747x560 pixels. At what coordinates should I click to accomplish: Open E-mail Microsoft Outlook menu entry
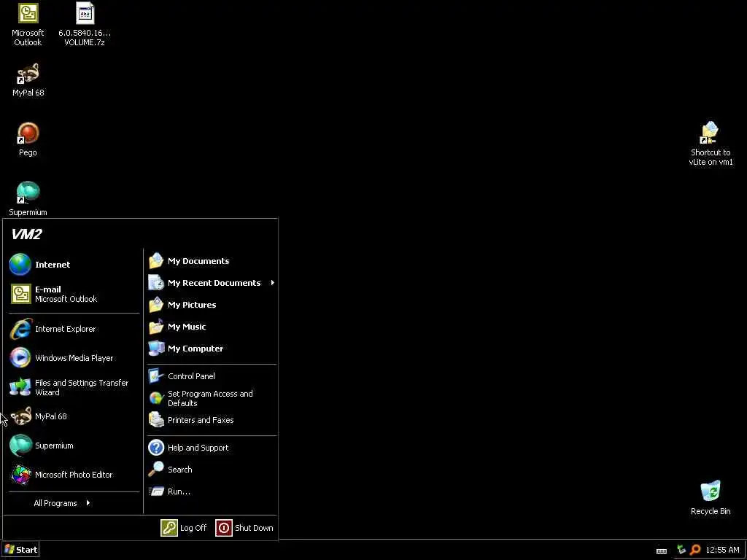tap(74, 294)
